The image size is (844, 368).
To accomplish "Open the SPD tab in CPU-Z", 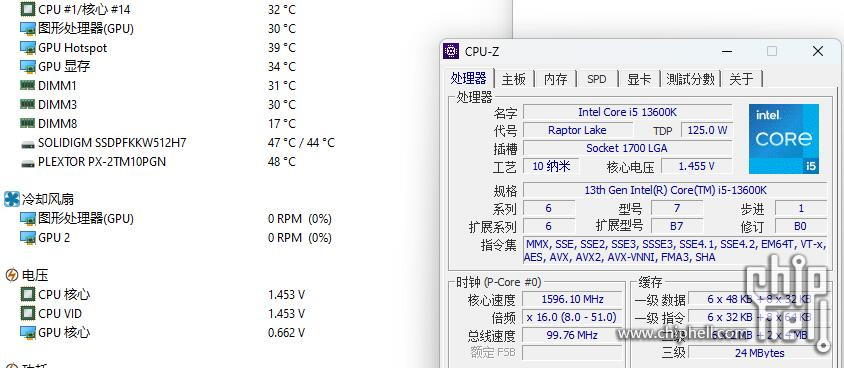I will coord(597,79).
